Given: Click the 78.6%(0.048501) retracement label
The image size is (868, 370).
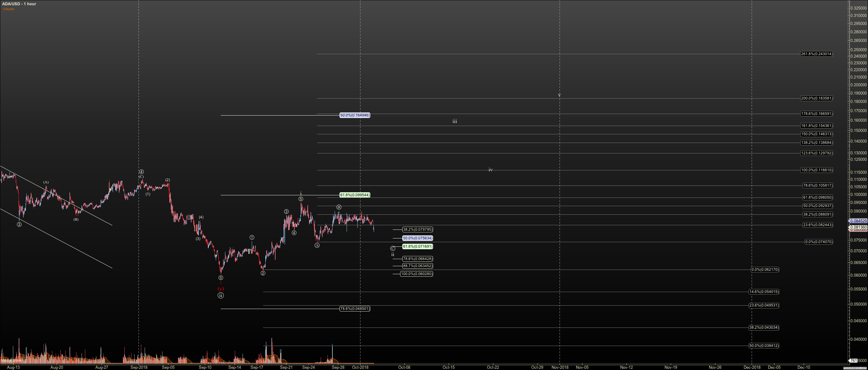Looking at the screenshot, I should pos(355,309).
